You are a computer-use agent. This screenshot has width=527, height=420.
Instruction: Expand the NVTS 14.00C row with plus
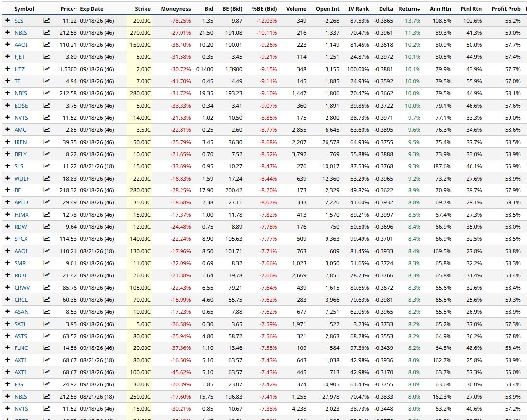point(8,117)
